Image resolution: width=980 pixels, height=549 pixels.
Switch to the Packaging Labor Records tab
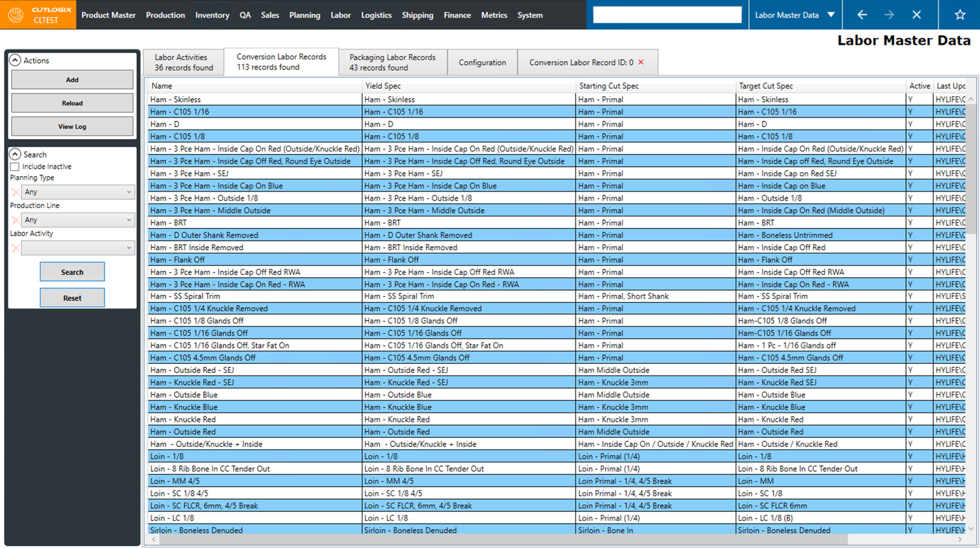pos(392,62)
